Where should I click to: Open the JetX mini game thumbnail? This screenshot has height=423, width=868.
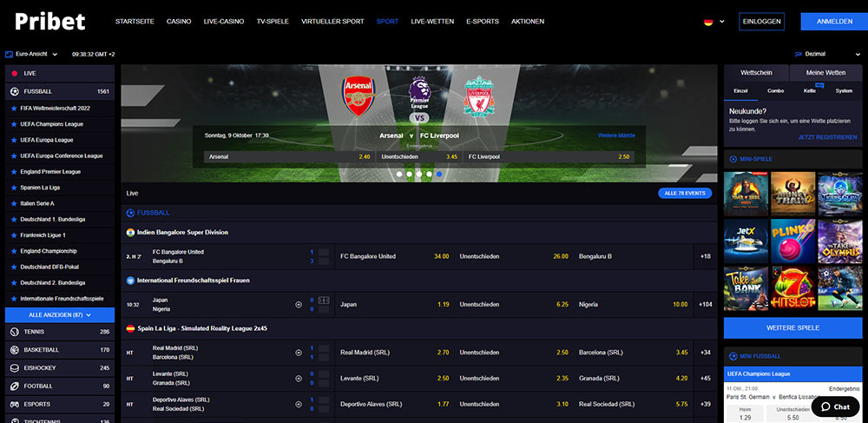click(x=746, y=241)
